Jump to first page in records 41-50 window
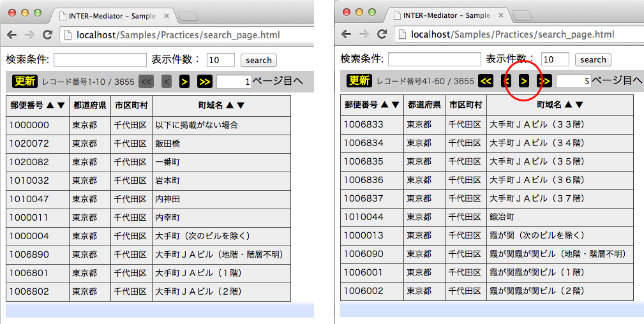This screenshot has height=324, width=644. coord(486,81)
